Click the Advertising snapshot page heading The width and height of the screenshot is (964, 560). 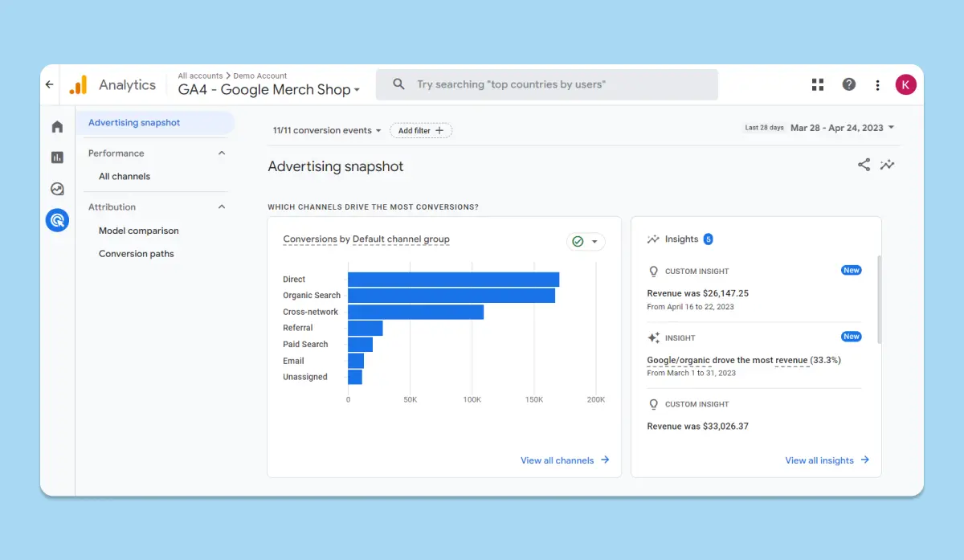tap(336, 166)
